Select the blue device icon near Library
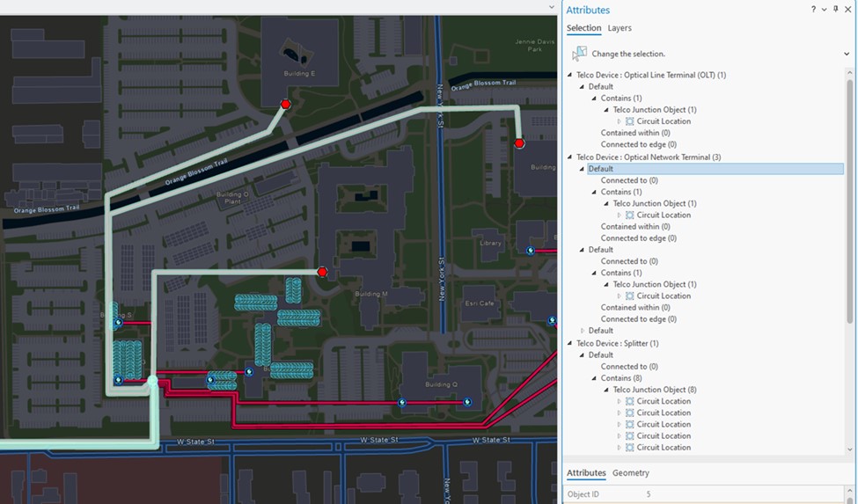This screenshot has height=504, width=858. click(x=531, y=251)
